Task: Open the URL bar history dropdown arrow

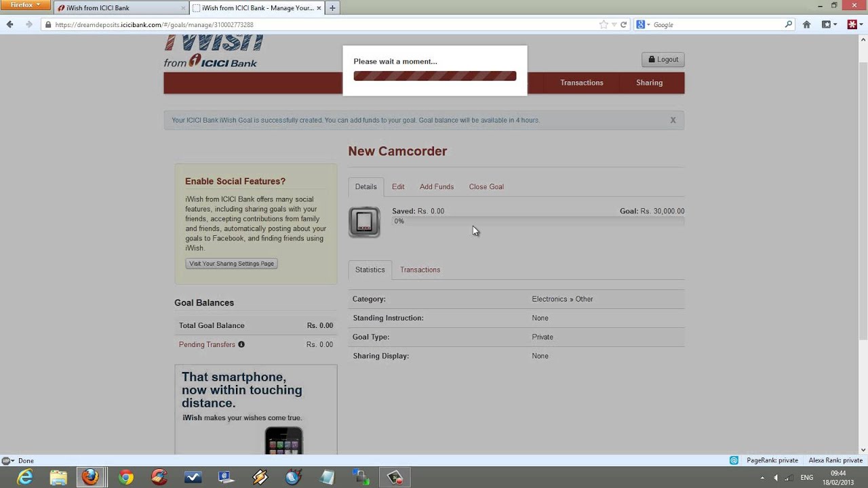Action: (614, 25)
